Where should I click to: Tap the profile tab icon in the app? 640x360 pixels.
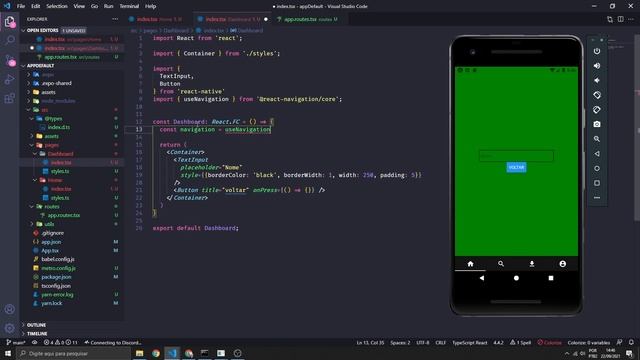coord(562,264)
